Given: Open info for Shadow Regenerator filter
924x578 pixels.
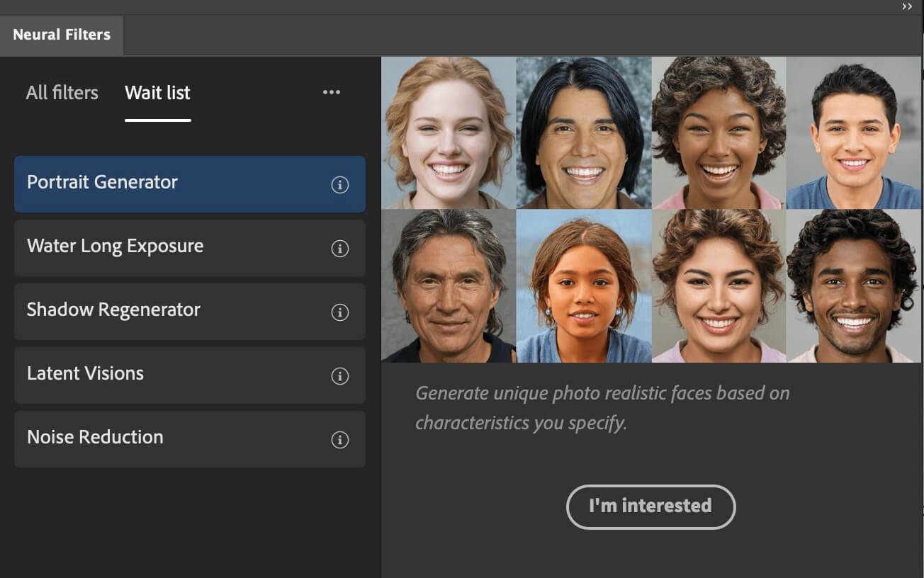Looking at the screenshot, I should pyautogui.click(x=340, y=312).
